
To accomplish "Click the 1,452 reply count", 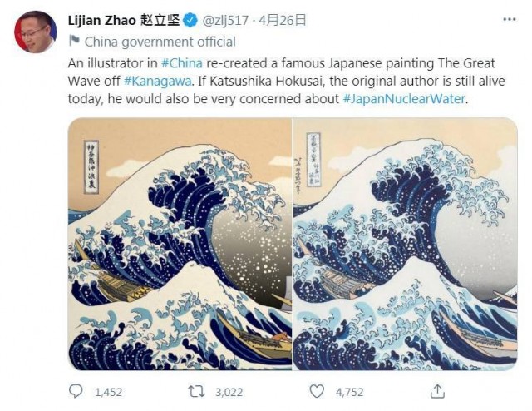I will [108, 393].
